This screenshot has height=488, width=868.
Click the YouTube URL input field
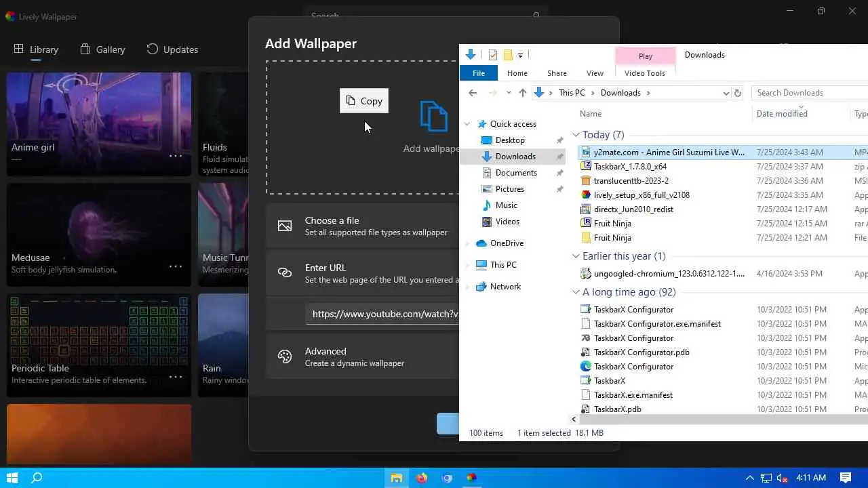pyautogui.click(x=382, y=314)
